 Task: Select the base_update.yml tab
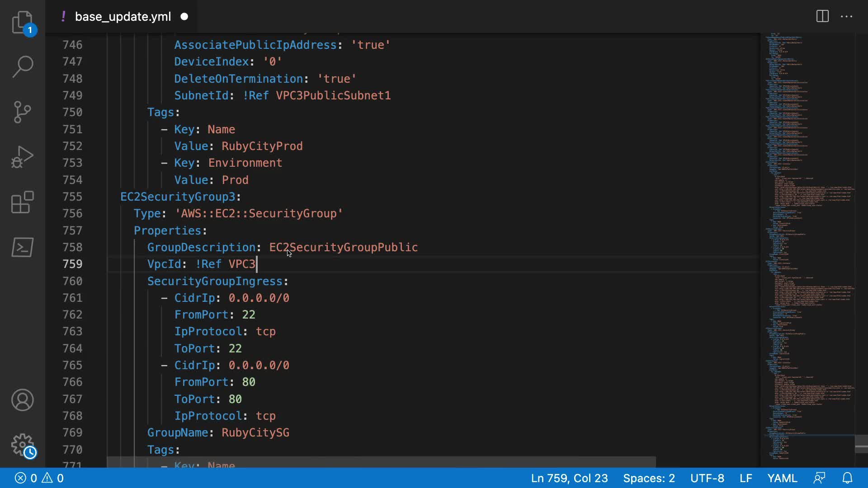tap(123, 17)
